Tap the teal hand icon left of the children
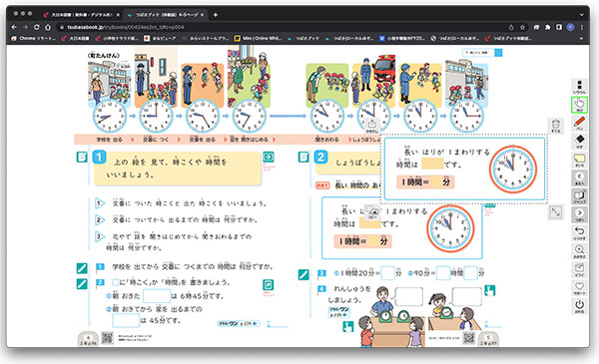The image size is (599, 364). pos(348,327)
